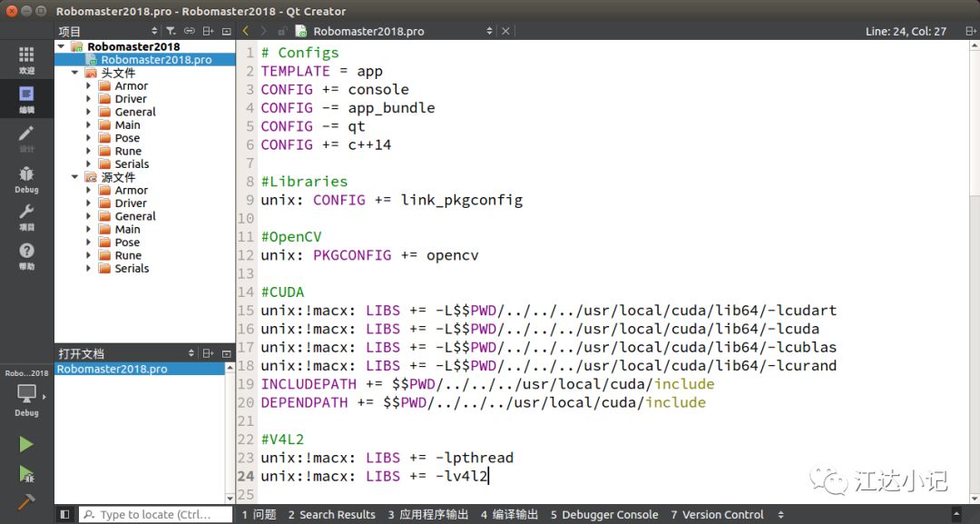Click TEMPLATE keyword on line 2
Viewport: 980px width, 524px height.
295,71
